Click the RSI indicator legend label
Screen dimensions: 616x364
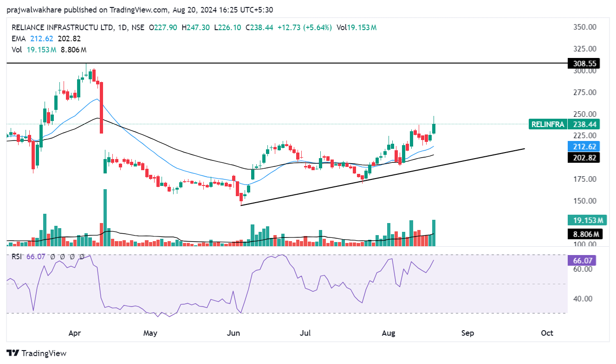click(x=17, y=256)
